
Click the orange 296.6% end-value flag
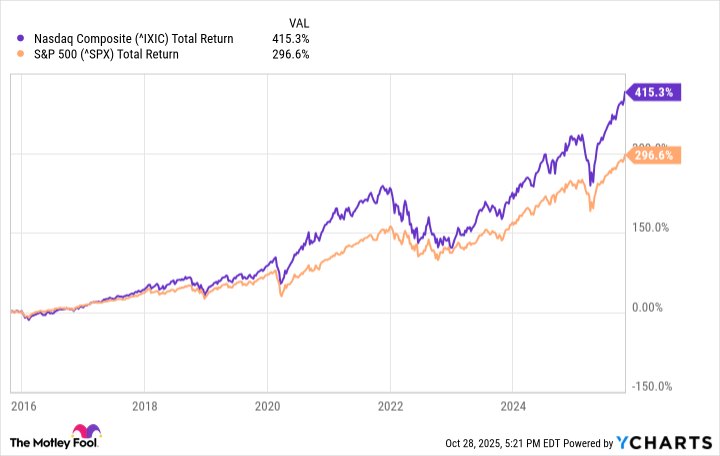click(x=653, y=155)
